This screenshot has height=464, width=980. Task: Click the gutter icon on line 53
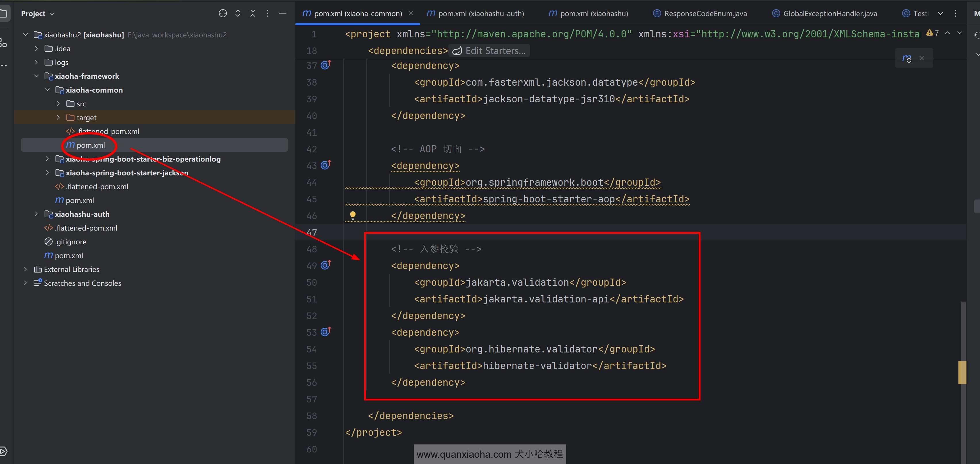coord(326,332)
